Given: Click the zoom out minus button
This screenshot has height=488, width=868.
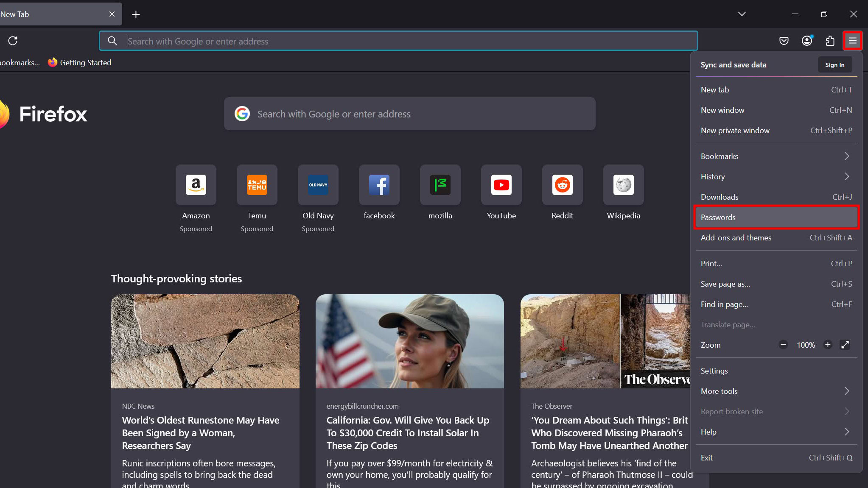Looking at the screenshot, I should (x=783, y=345).
